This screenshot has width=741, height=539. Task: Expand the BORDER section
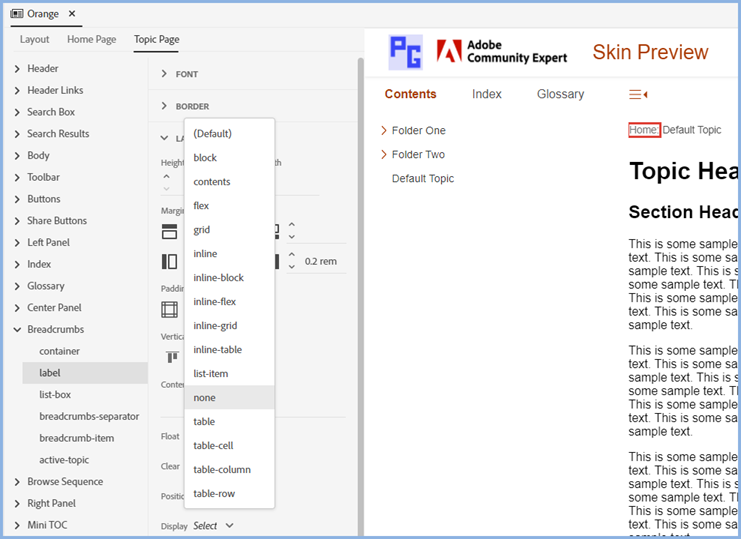coord(166,106)
